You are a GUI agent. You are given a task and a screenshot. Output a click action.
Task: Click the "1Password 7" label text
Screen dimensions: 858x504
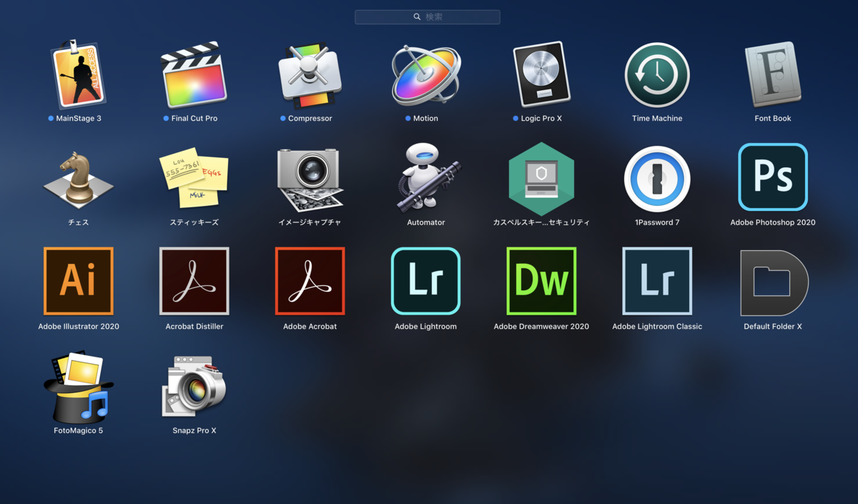tap(657, 222)
